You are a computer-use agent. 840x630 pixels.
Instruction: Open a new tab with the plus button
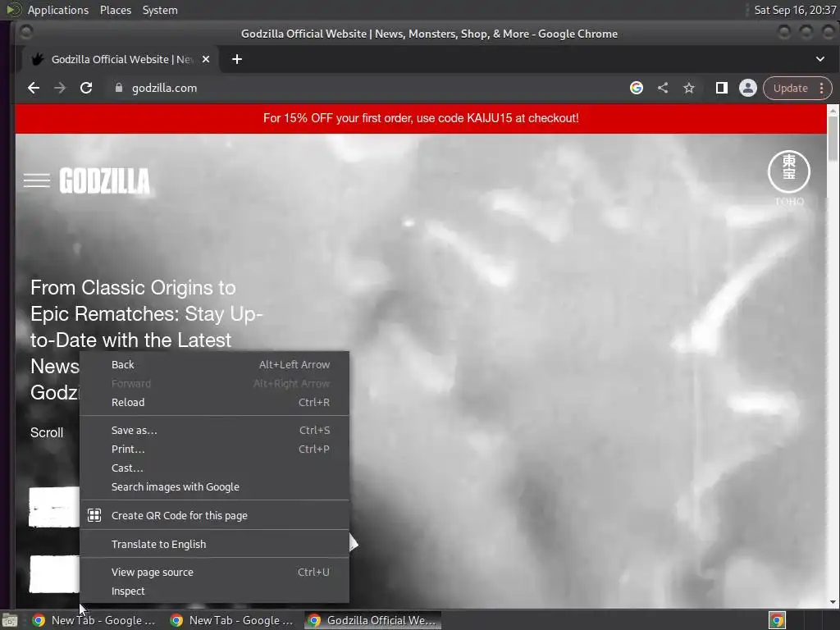tap(237, 59)
